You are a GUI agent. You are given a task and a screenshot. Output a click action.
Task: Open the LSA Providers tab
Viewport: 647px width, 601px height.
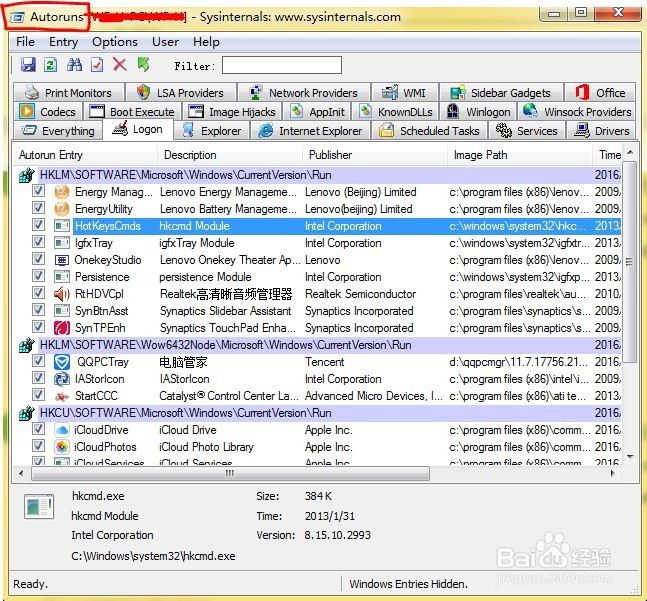coord(181,93)
